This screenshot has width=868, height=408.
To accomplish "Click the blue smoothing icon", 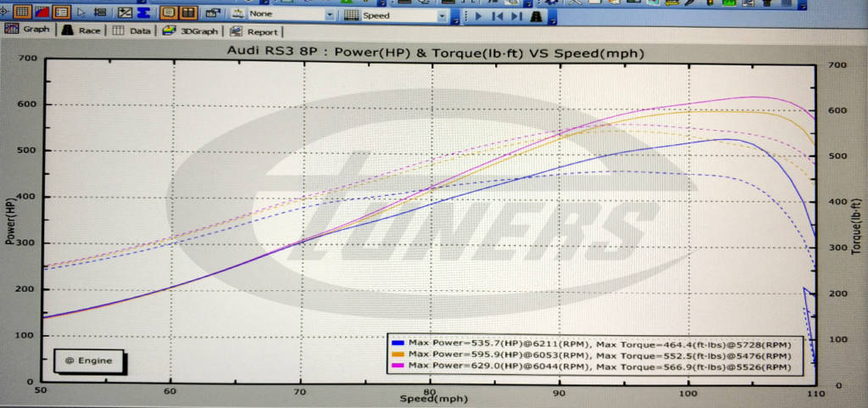I will [143, 12].
